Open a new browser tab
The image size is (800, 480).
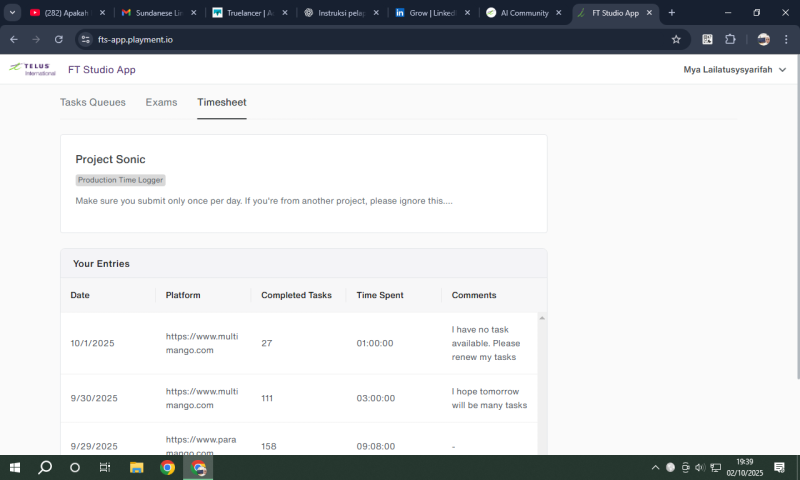671,13
